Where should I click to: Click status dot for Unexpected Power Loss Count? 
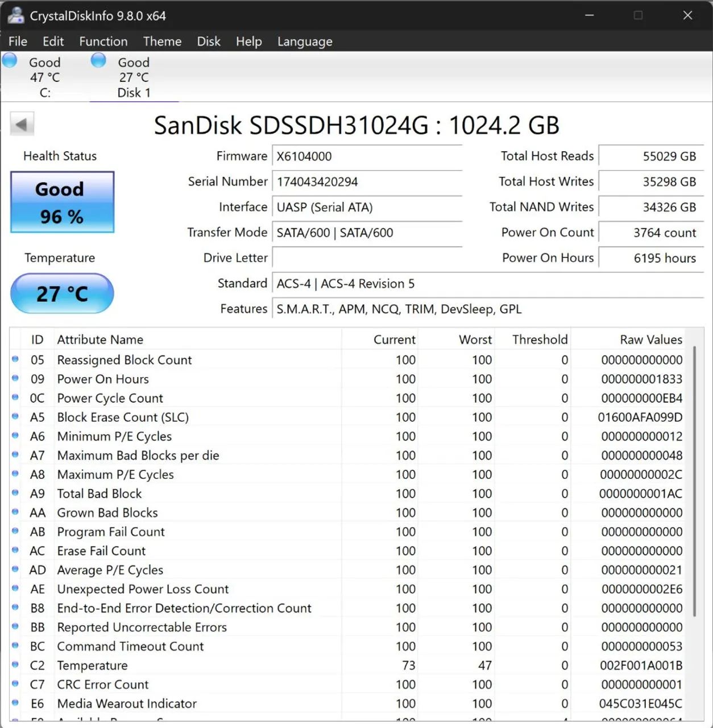click(x=15, y=588)
